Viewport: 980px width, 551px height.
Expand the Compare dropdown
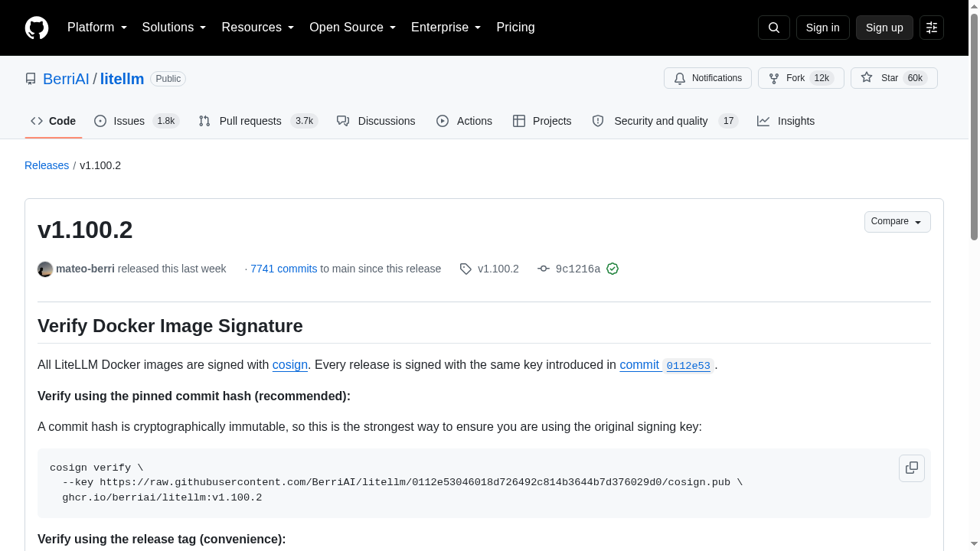tap(897, 221)
